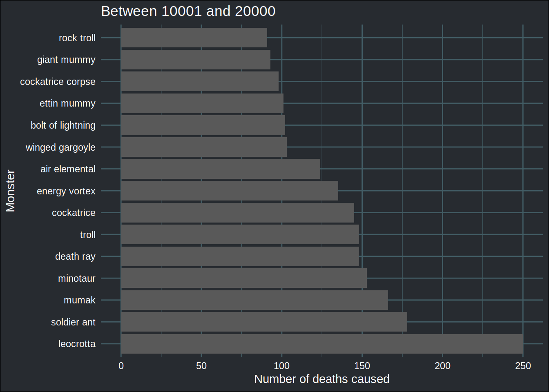Click the soldier ant bar
The height and width of the screenshot is (392, 549).
[264, 322]
